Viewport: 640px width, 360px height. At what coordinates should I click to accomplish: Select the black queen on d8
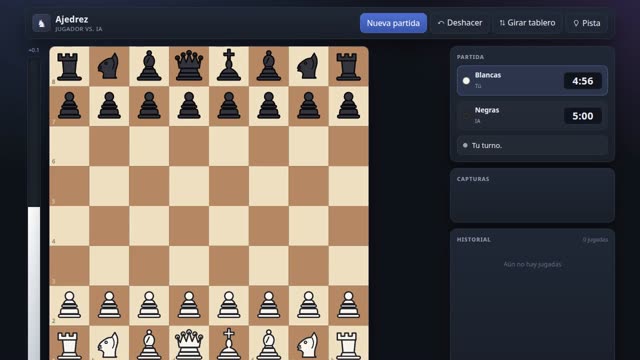tap(189, 66)
